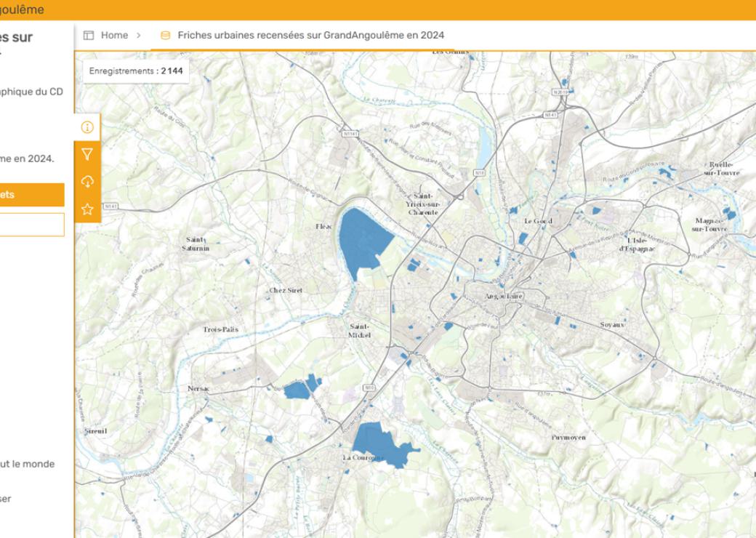Click the Enregistrements : 2 144 counter
Image resolution: width=756 pixels, height=538 pixels.
(x=136, y=71)
